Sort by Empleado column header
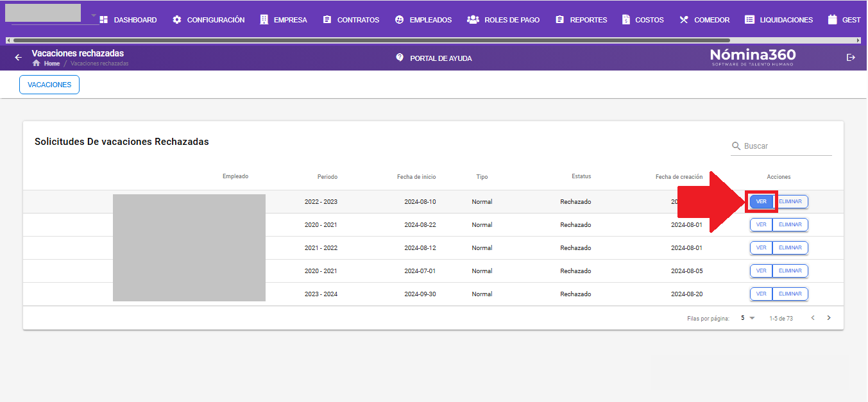 pyautogui.click(x=235, y=176)
